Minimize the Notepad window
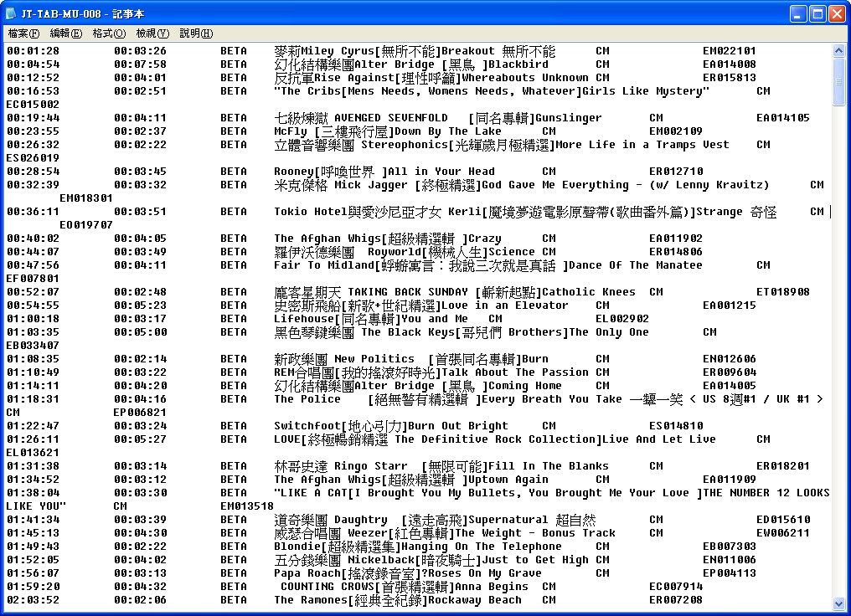This screenshot has width=851, height=616. pos(797,13)
